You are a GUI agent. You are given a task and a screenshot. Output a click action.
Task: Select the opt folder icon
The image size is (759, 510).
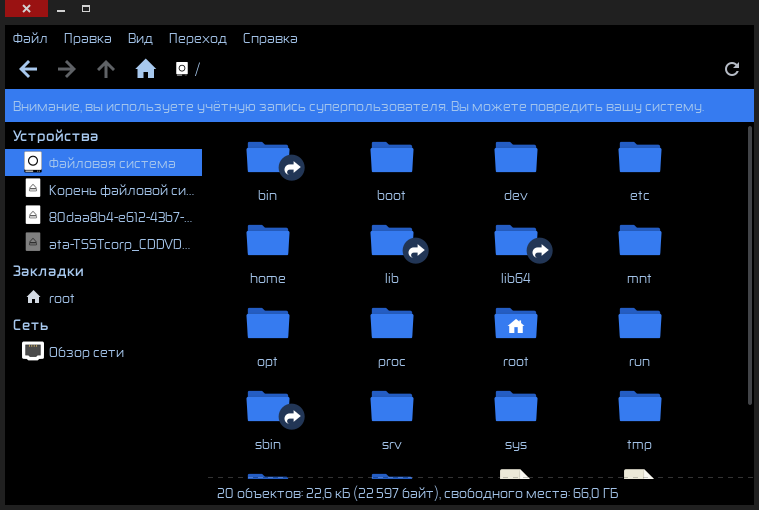(268, 323)
